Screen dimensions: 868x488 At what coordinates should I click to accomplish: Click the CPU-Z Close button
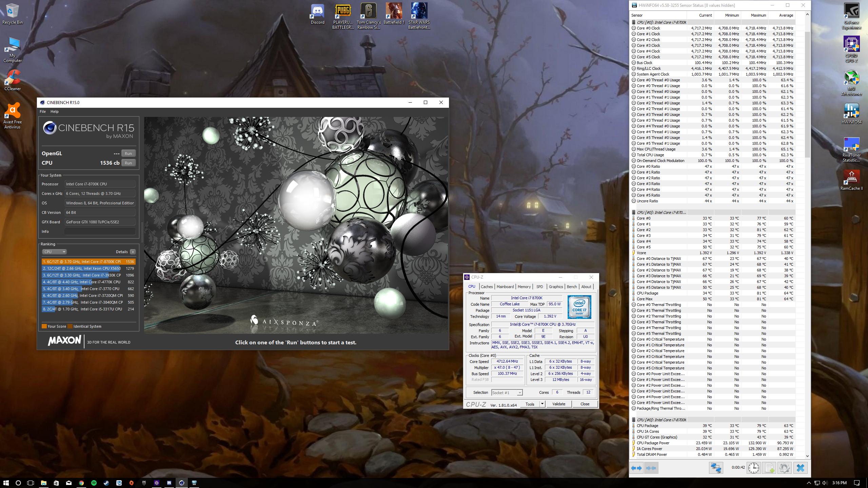tap(585, 404)
